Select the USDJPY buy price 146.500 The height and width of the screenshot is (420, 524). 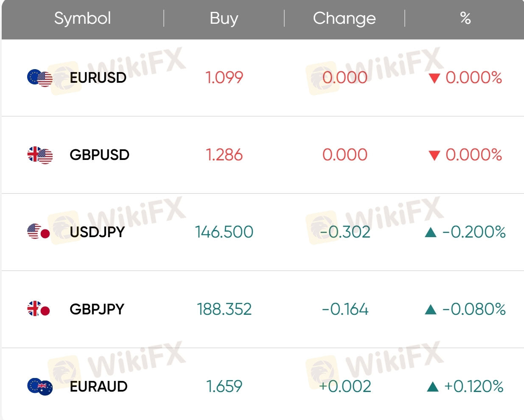click(224, 232)
